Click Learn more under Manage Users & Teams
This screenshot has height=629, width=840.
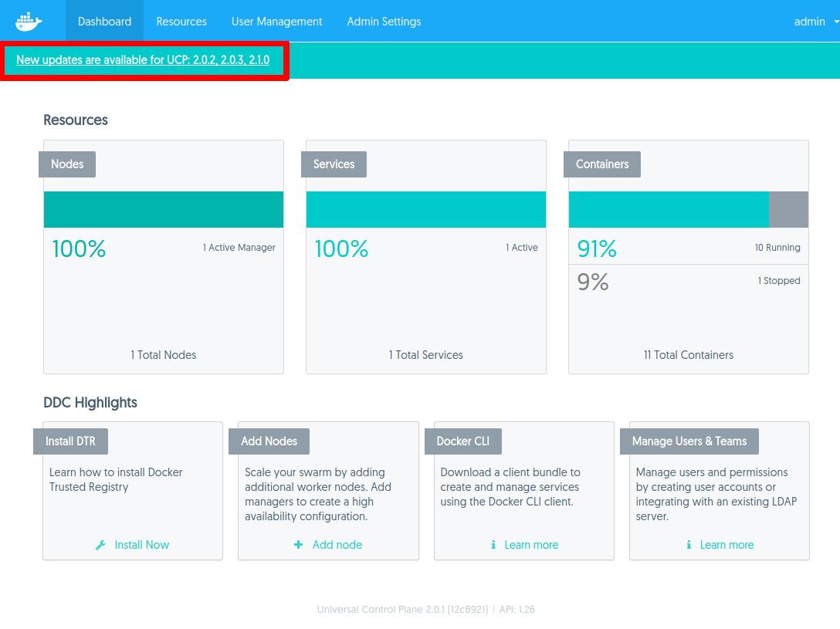coord(727,545)
